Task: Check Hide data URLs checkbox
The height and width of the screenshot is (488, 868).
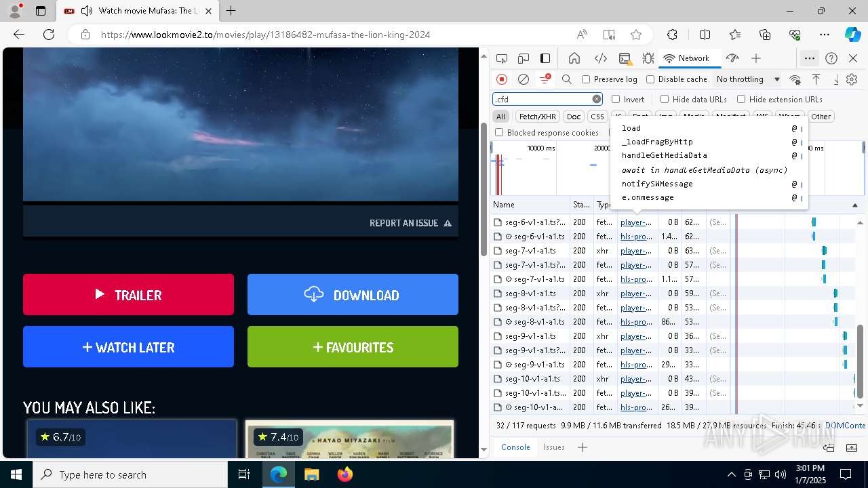Action: (665, 99)
